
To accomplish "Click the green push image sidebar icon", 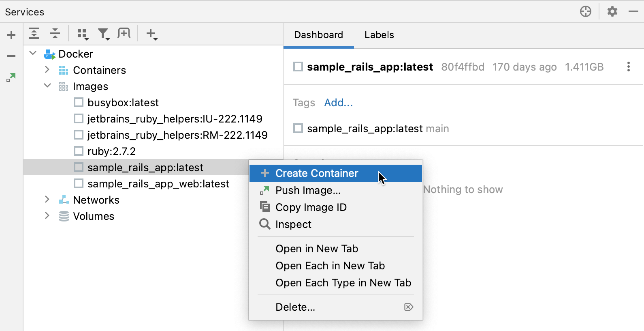I will coord(11,77).
